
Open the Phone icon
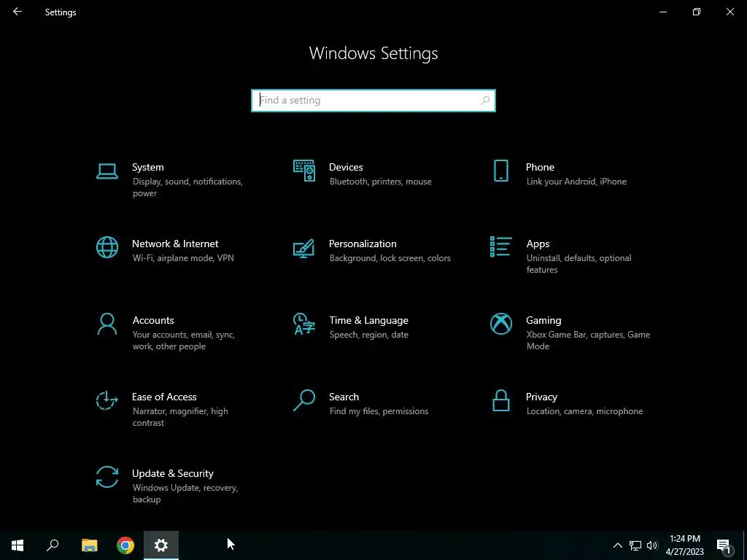click(x=500, y=171)
